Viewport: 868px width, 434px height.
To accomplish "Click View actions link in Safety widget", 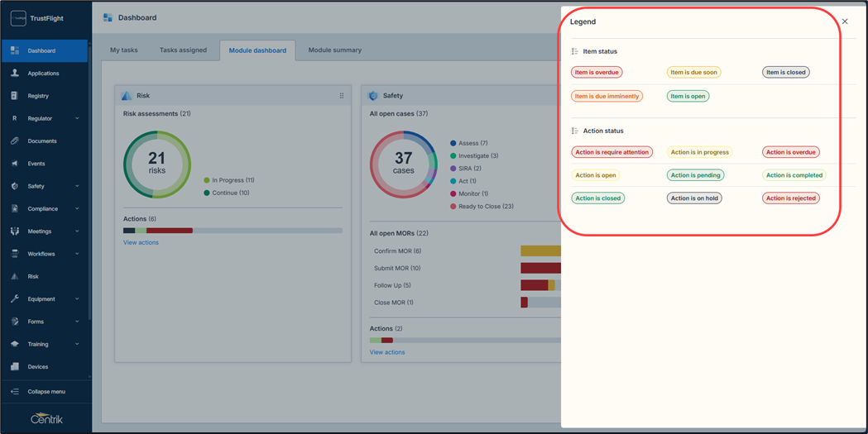I will coord(387,353).
